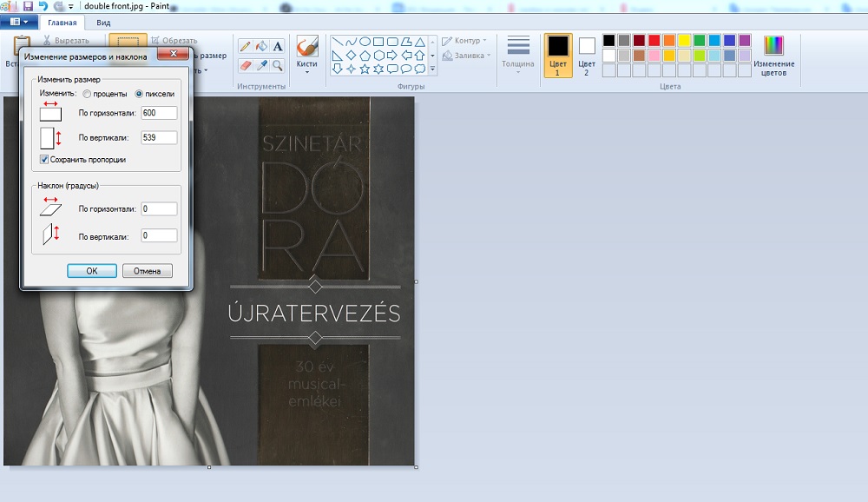The width and height of the screenshot is (868, 502).
Task: Click the Обрезать crop button
Action: click(174, 41)
